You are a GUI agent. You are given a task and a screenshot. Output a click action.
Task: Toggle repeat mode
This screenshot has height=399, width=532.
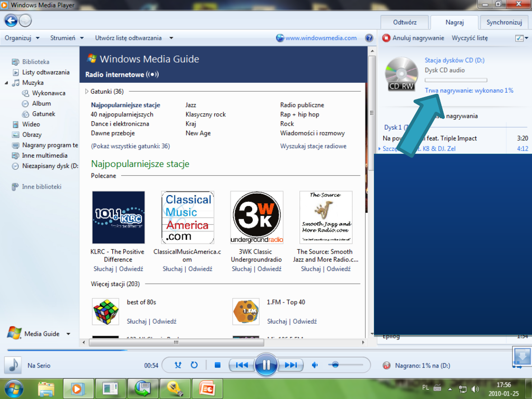click(194, 365)
